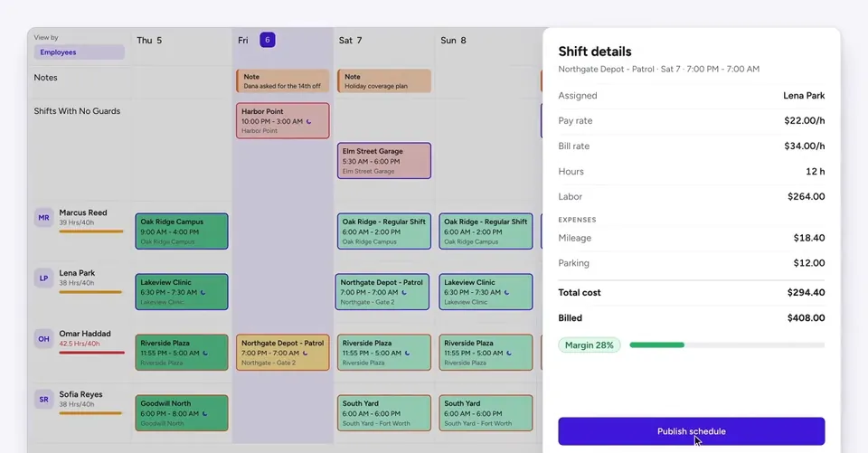
Task: Open Lena Park's Thursday Lakeview Clinic shift
Action: (x=182, y=291)
